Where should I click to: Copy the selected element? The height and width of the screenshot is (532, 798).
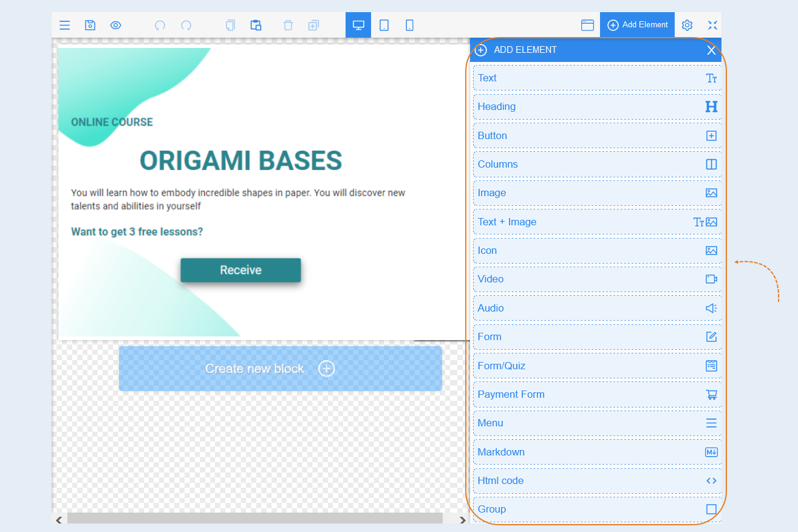pos(230,26)
